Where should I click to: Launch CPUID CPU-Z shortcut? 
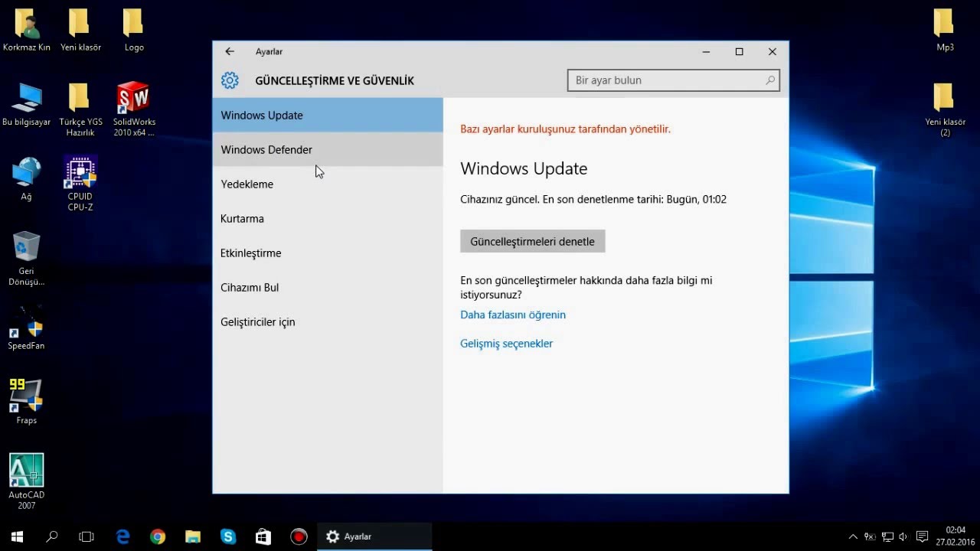(80, 184)
